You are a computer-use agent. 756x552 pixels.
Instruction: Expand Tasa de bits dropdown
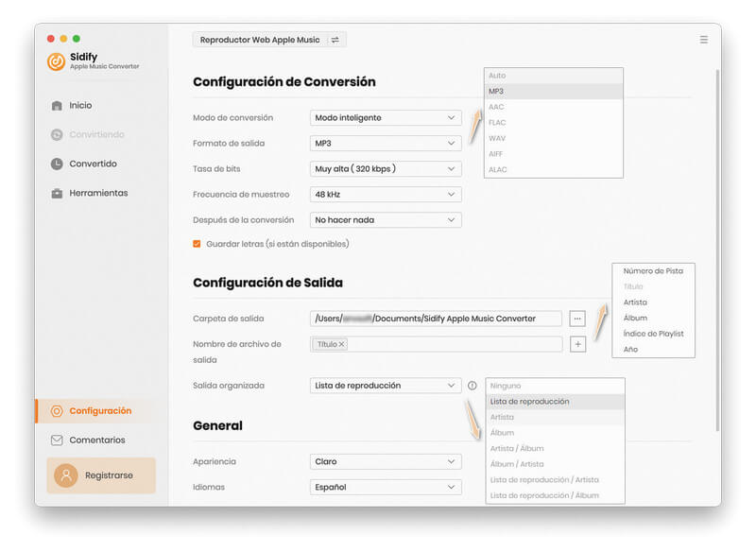click(386, 169)
